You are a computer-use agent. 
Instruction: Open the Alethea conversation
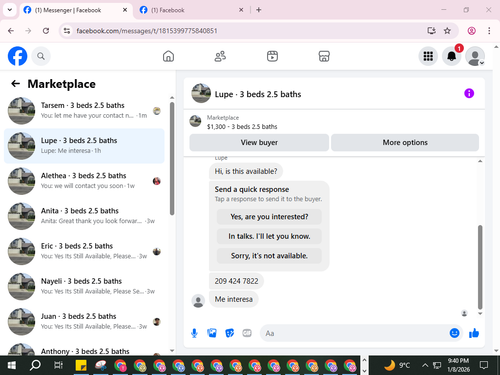[x=84, y=181]
